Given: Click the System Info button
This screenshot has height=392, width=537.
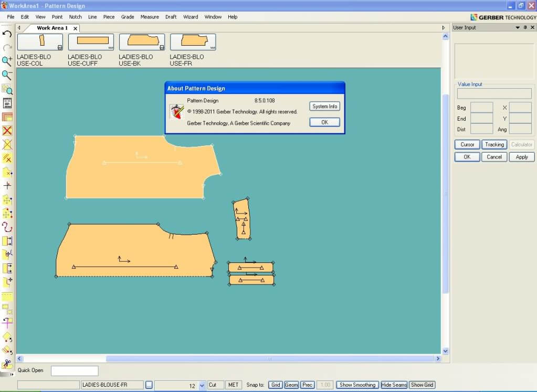Looking at the screenshot, I should click(x=324, y=107).
